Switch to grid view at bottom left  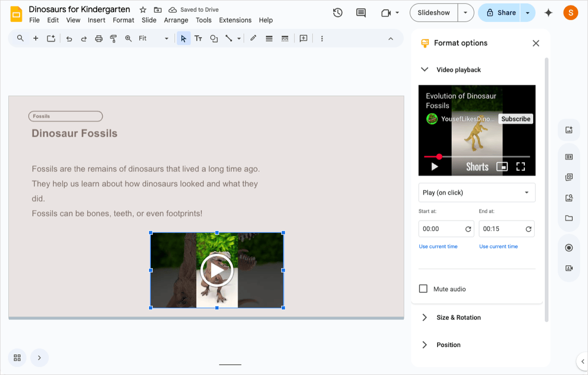click(17, 358)
